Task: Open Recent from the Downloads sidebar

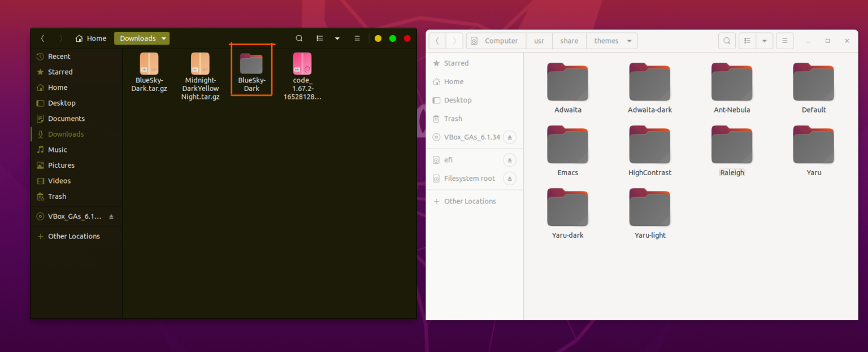Action: point(58,56)
